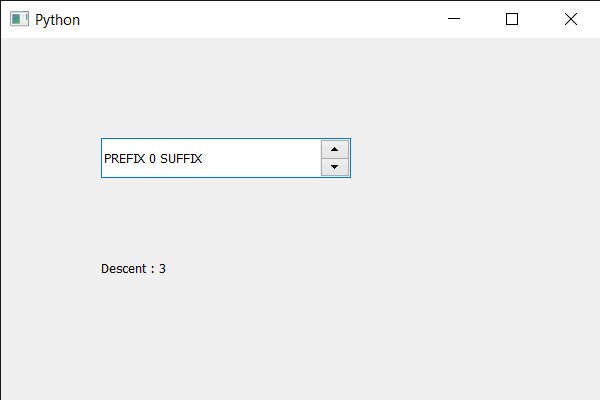
Task: Click the word "Descent" in the label
Action: (123, 268)
